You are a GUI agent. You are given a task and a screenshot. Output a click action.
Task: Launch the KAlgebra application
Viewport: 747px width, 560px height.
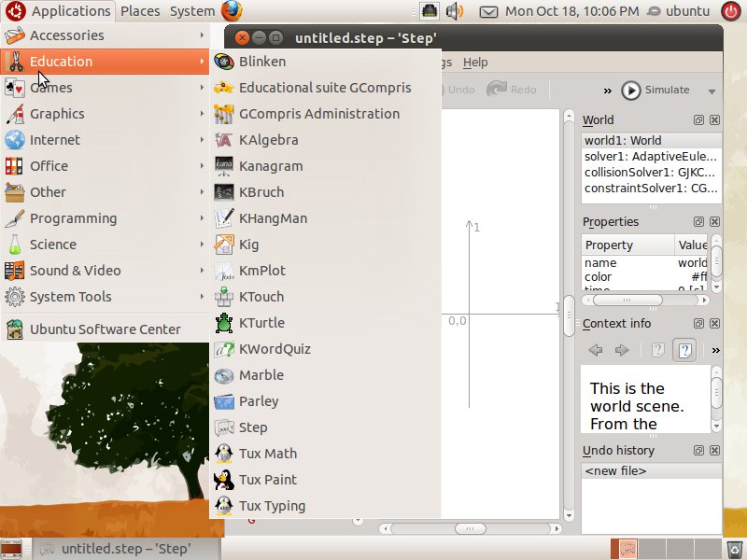tap(325, 140)
